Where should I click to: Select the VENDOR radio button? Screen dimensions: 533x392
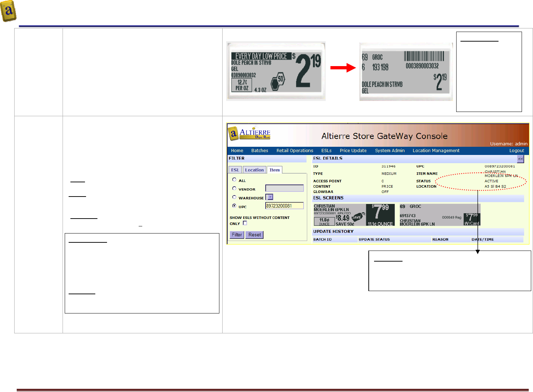pos(234,188)
